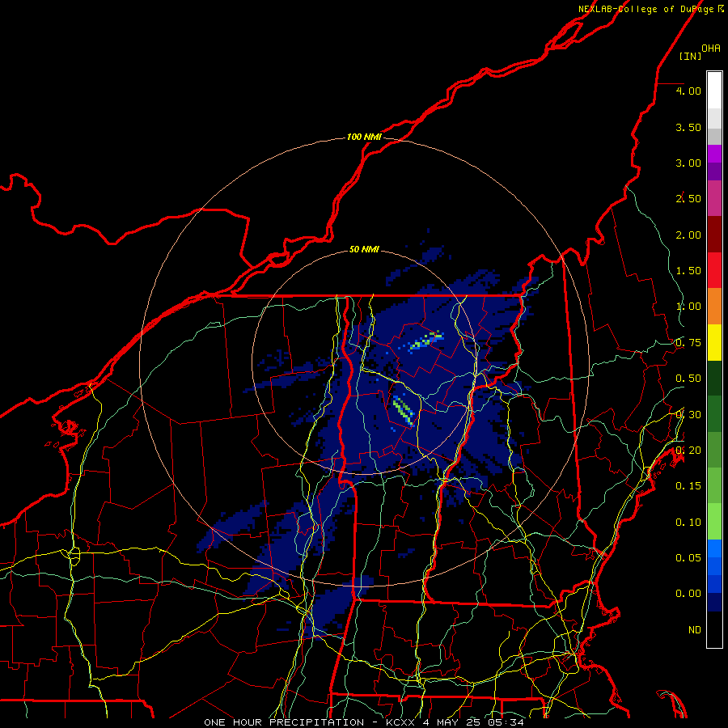728x728 pixels.
Task: Select the yellow swatch in the legend
Action: [x=714, y=342]
